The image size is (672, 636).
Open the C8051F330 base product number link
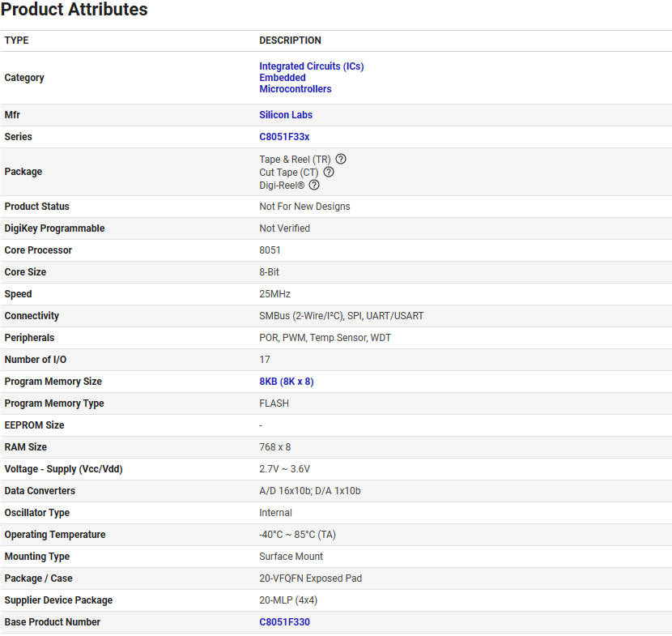284,622
